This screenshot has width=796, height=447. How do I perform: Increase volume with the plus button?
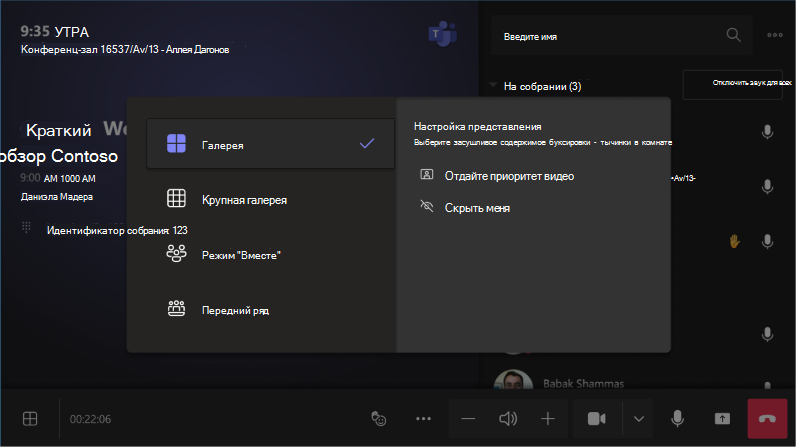point(548,419)
